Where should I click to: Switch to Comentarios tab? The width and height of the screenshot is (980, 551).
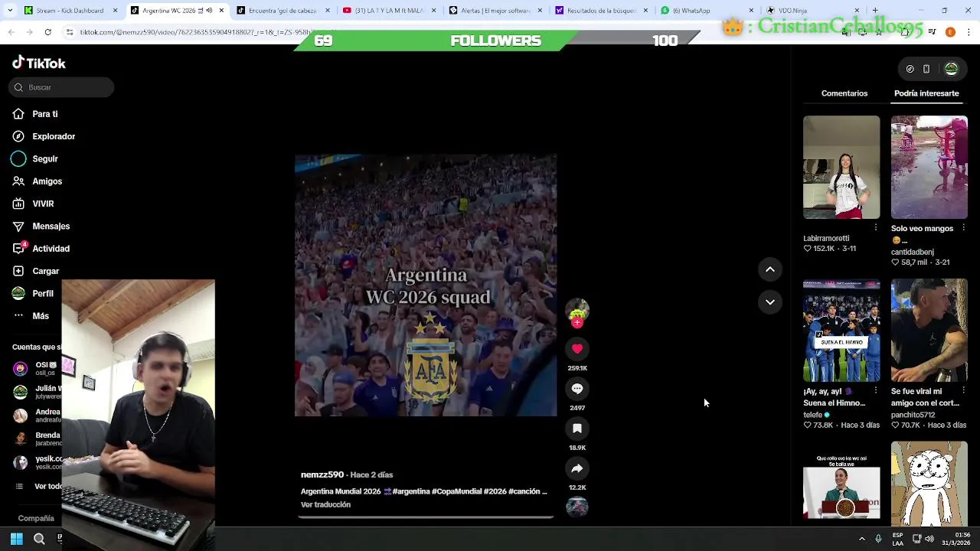844,93
